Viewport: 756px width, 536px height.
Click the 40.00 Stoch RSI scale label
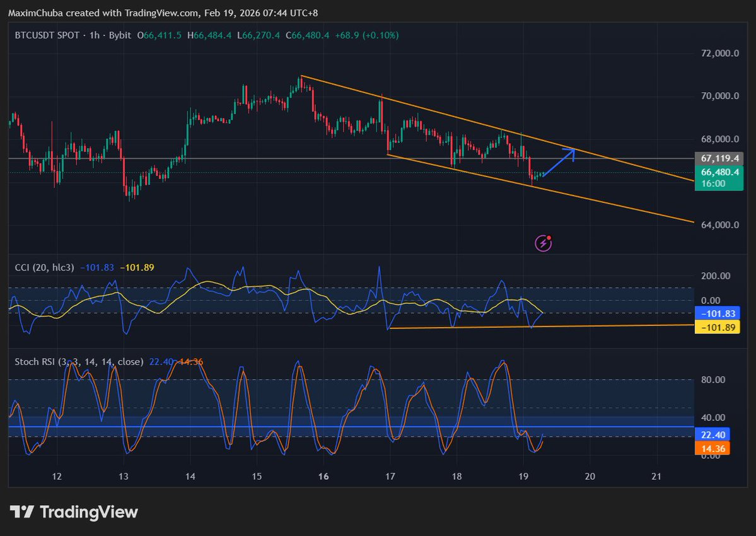pos(713,417)
